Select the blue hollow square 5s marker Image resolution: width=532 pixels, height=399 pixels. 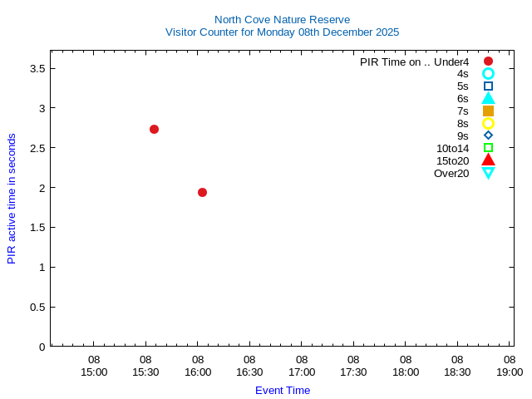(488, 86)
